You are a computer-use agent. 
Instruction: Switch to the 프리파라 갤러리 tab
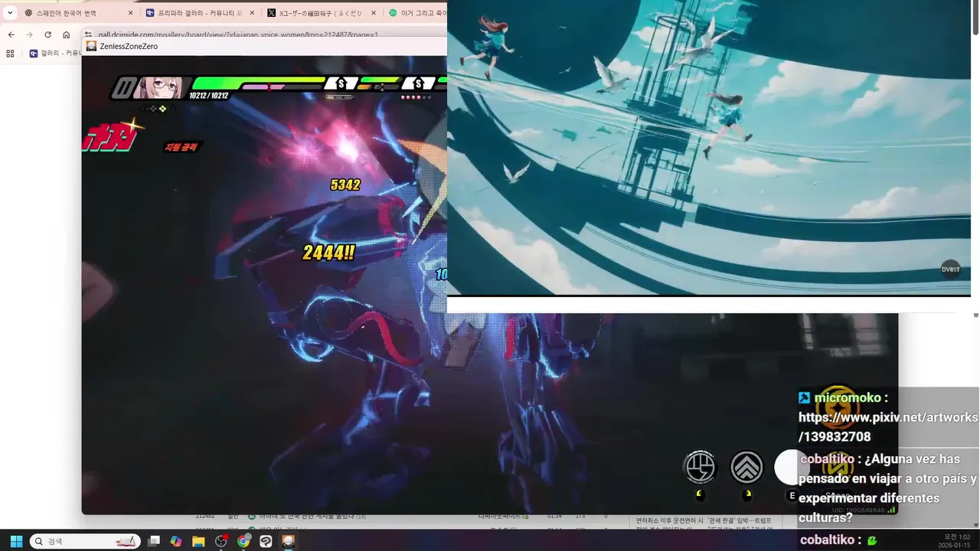point(200,13)
